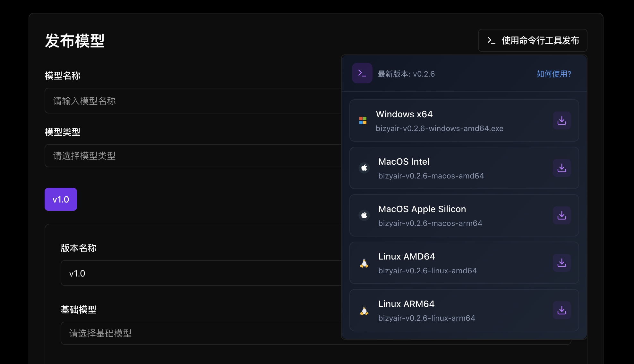Click the 使用命令行工具发布 button
Viewport: 634px width, 364px height.
point(533,40)
